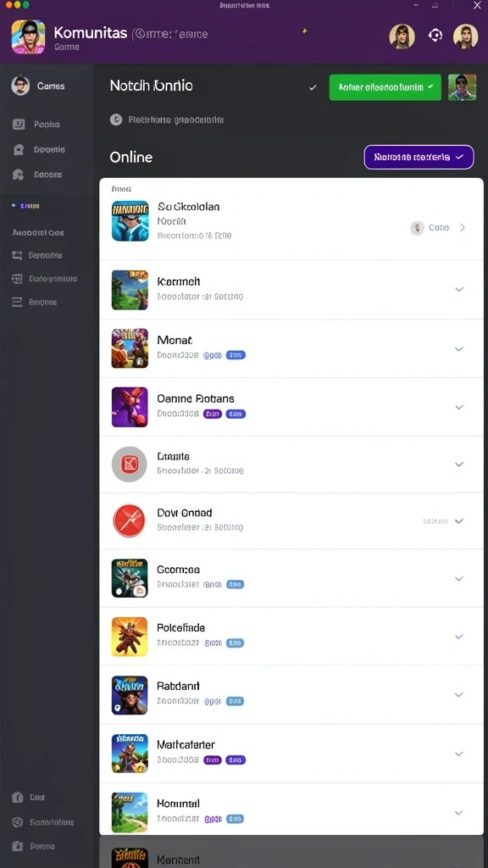Click the Oamne Rotians purple game icon

pos(130,407)
